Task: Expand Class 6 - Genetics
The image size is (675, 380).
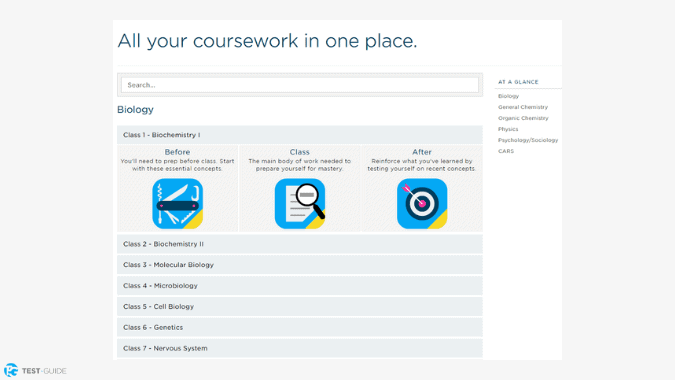Action: (300, 327)
